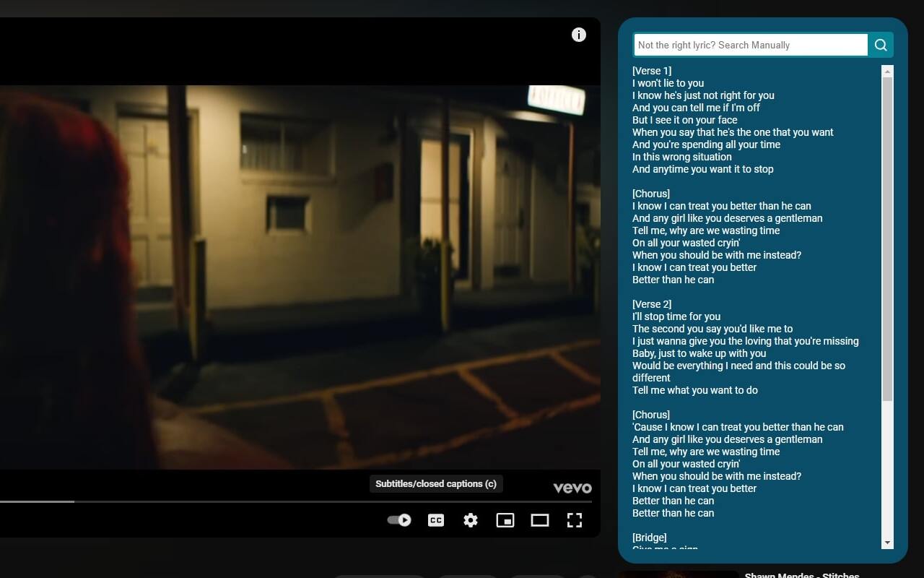Click "Baby, just to wake up with you"
The width and height of the screenshot is (924, 578).
(699, 353)
